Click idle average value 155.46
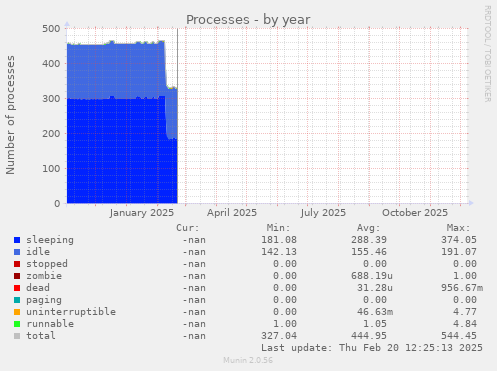The width and height of the screenshot is (497, 371). pyautogui.click(x=369, y=252)
